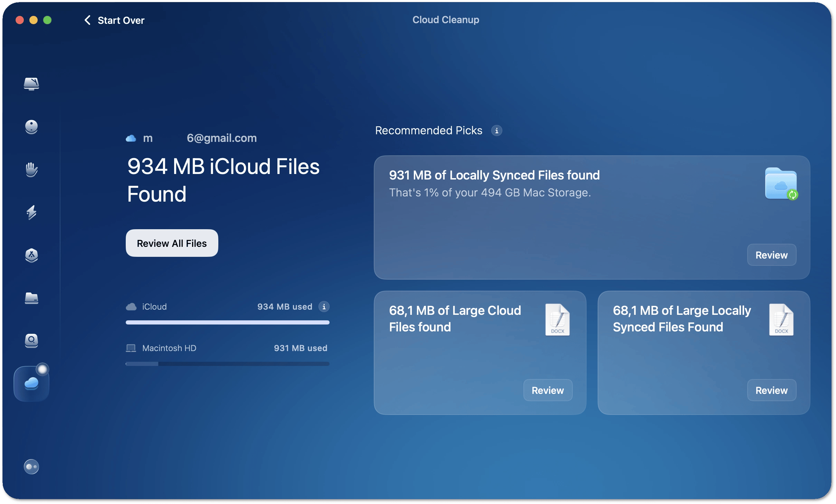
Task: Open Performance lightning bolt icon
Action: (x=31, y=212)
